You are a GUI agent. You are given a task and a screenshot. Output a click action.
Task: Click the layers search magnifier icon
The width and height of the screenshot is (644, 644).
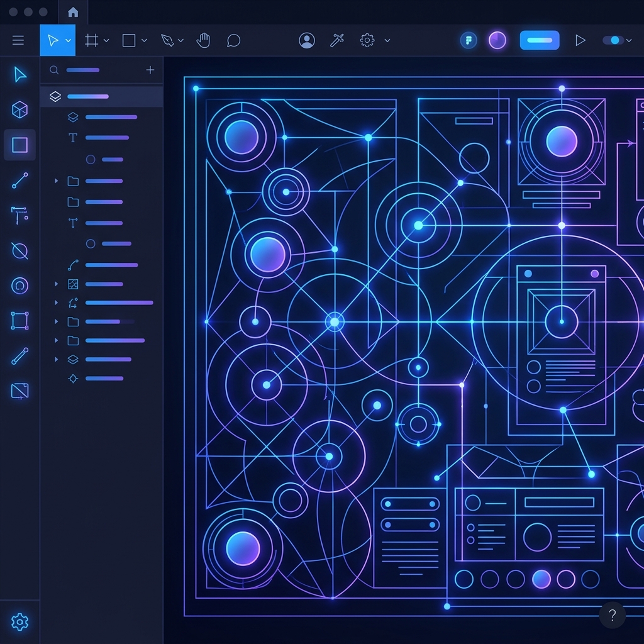[x=54, y=70]
